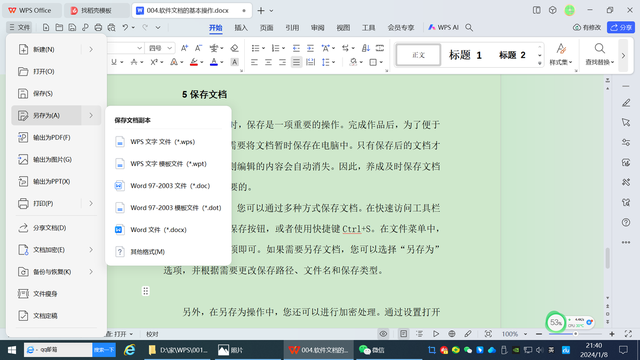Image resolution: width=640 pixels, height=360 pixels.
Task: Align text right icon
Action: coord(282,62)
